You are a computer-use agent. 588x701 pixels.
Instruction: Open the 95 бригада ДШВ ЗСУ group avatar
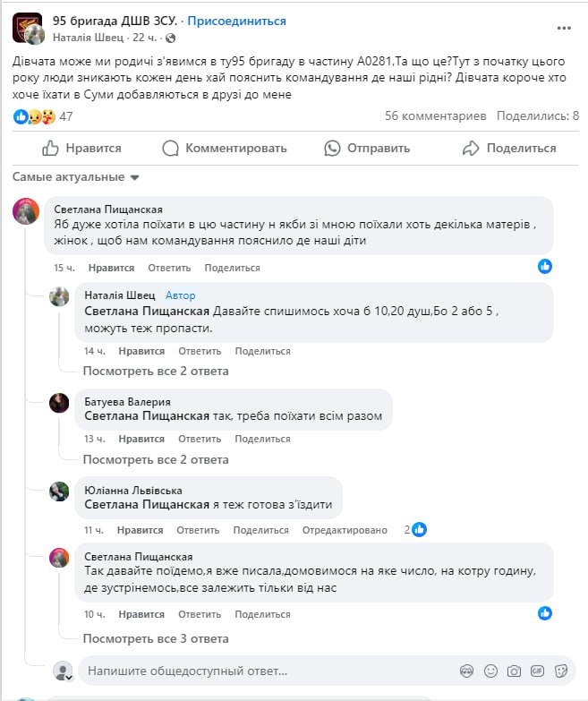tap(28, 29)
